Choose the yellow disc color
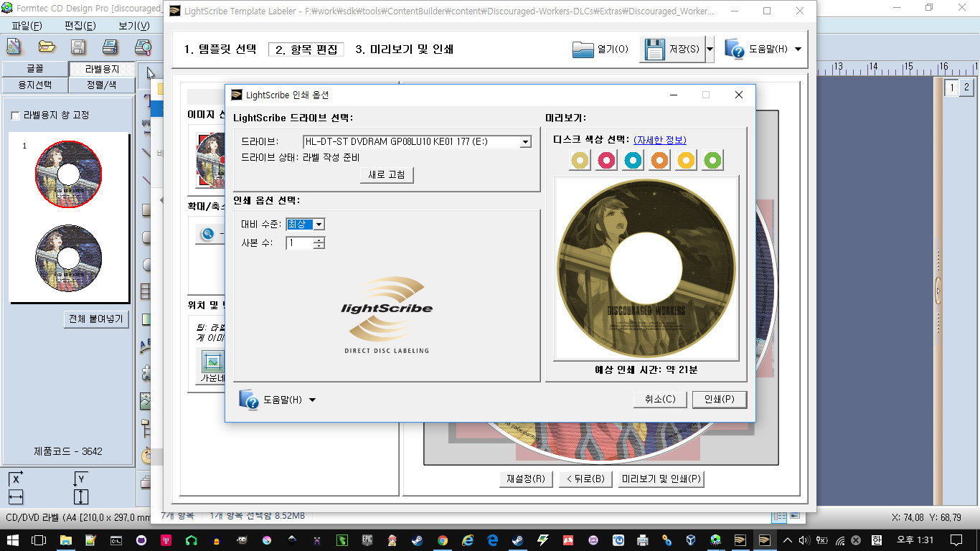 point(687,160)
